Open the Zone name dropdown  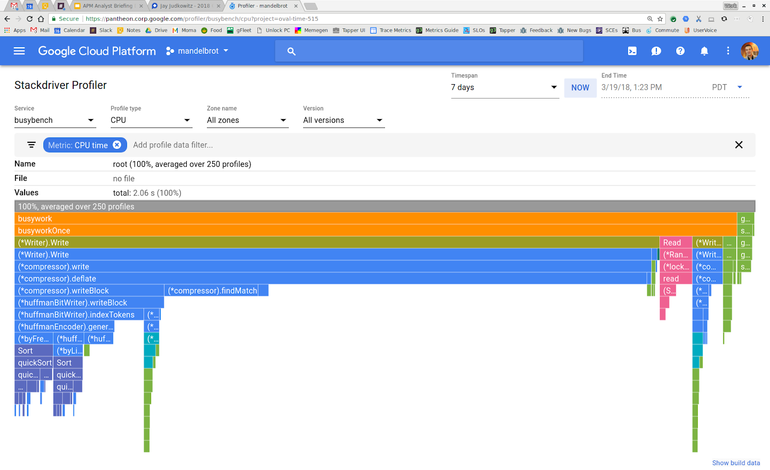tap(246, 120)
